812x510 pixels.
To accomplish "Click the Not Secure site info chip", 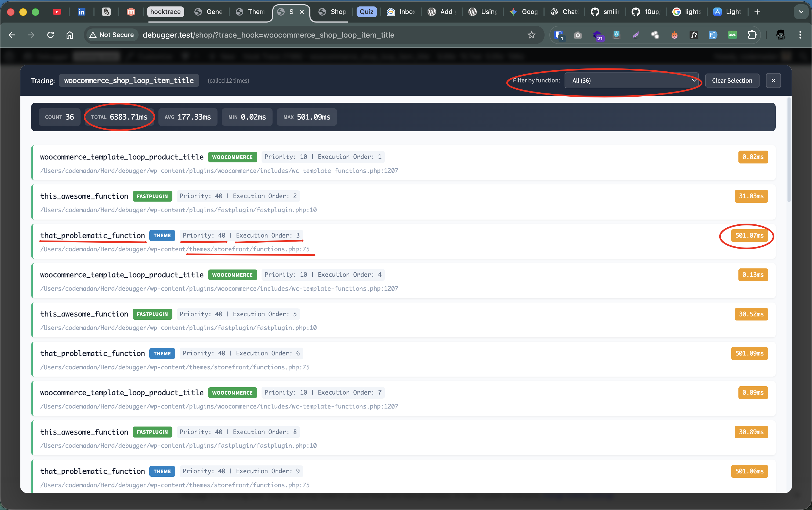I will pos(112,35).
